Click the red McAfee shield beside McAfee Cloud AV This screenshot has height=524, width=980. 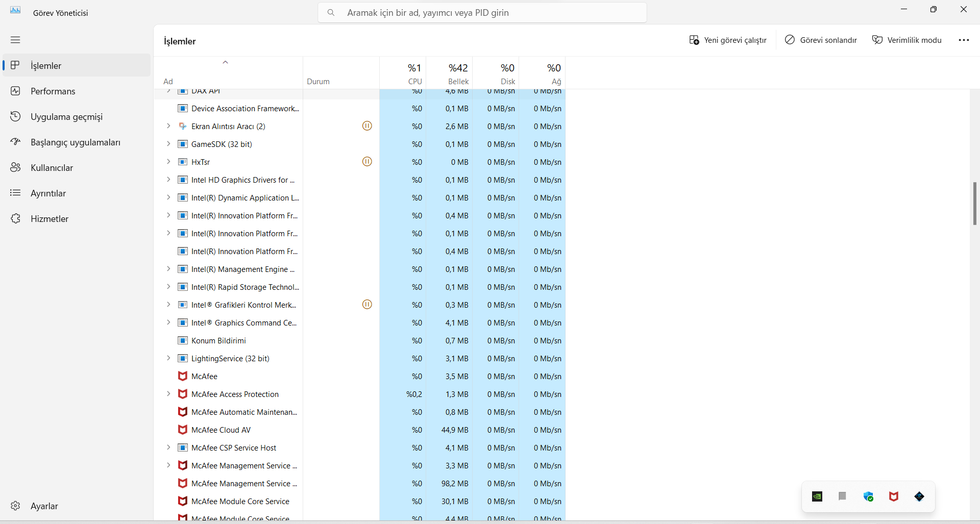[183, 430]
